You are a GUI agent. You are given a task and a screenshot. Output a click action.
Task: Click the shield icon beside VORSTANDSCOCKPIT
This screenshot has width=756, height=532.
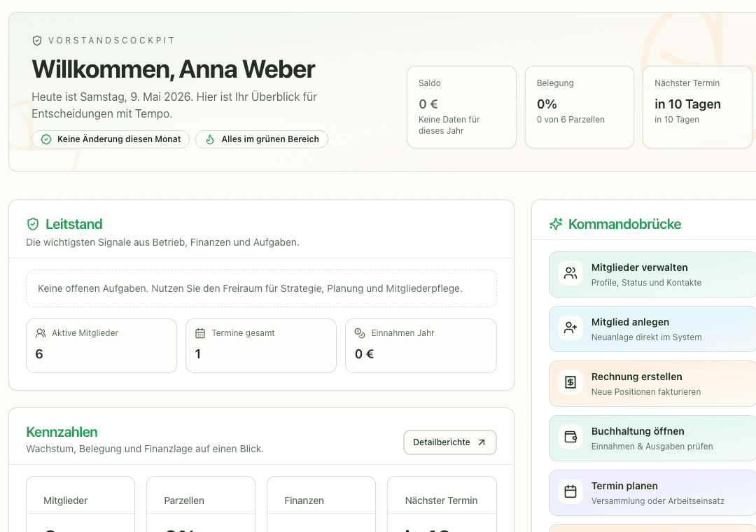coord(36,41)
